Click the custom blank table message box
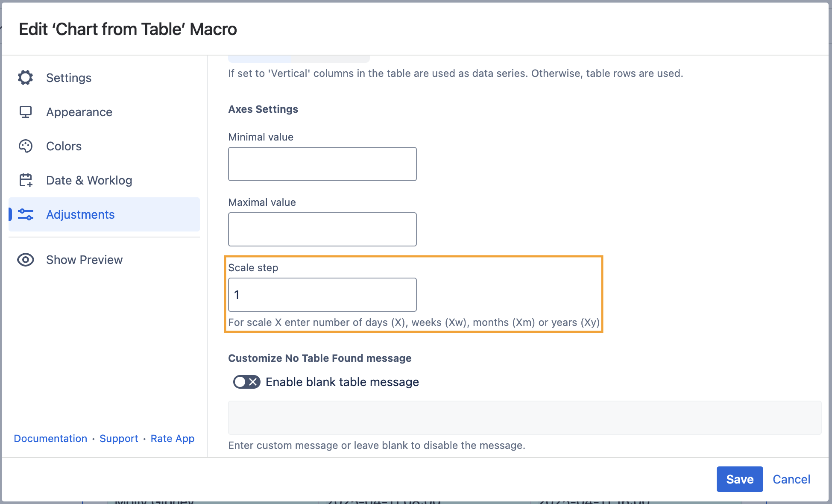This screenshot has height=504, width=832. pos(524,417)
